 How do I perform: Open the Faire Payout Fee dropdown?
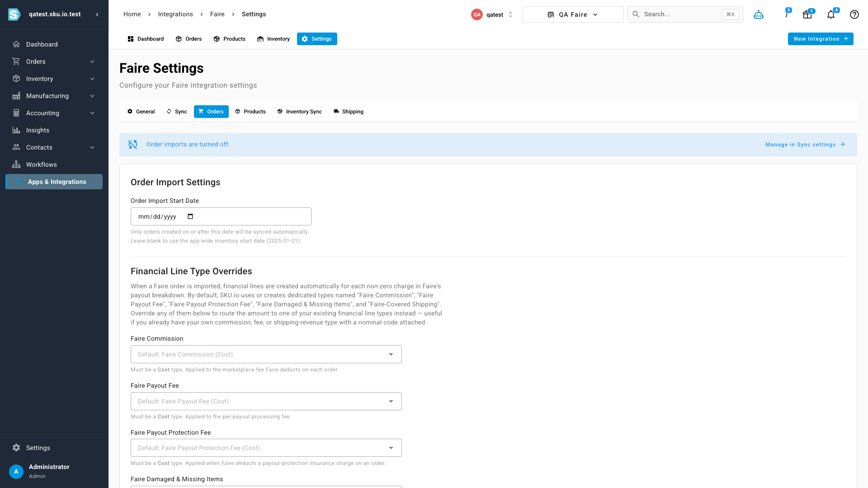[266, 401]
